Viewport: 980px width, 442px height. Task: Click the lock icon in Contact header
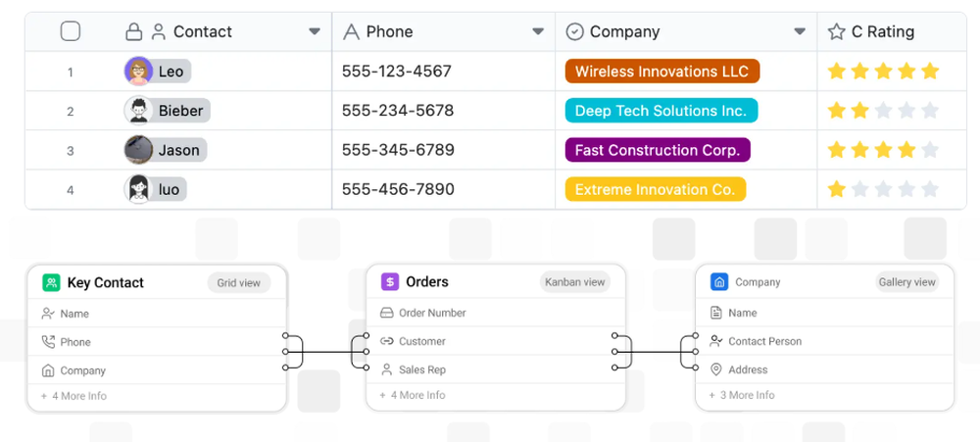click(134, 32)
